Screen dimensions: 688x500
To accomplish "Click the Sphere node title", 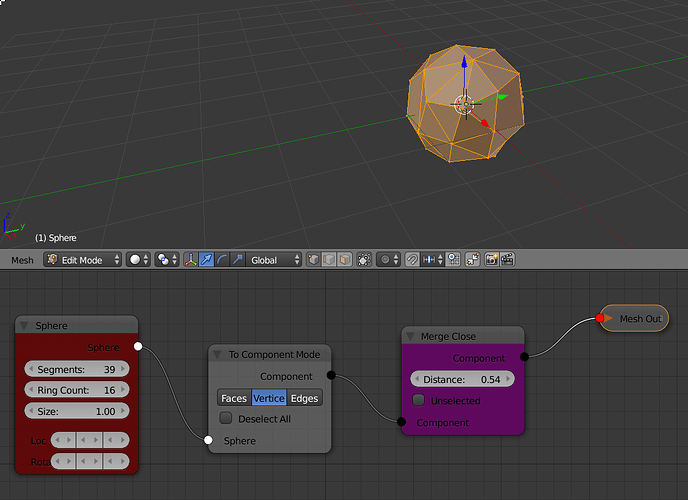I will 51,325.
